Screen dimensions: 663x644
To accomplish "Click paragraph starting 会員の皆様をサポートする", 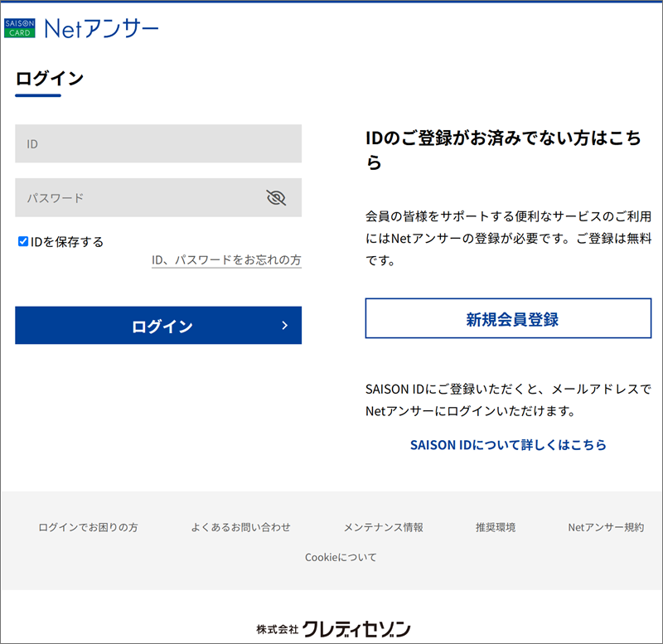I will [508, 239].
